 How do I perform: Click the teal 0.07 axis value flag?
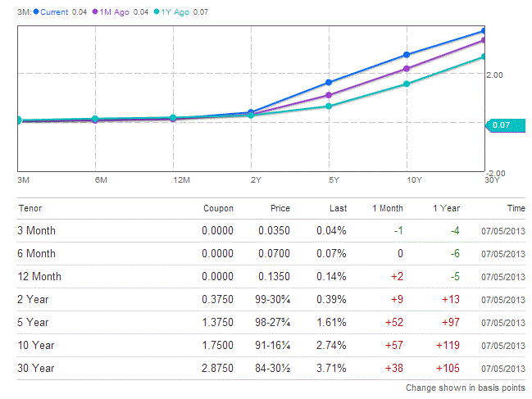(x=501, y=125)
